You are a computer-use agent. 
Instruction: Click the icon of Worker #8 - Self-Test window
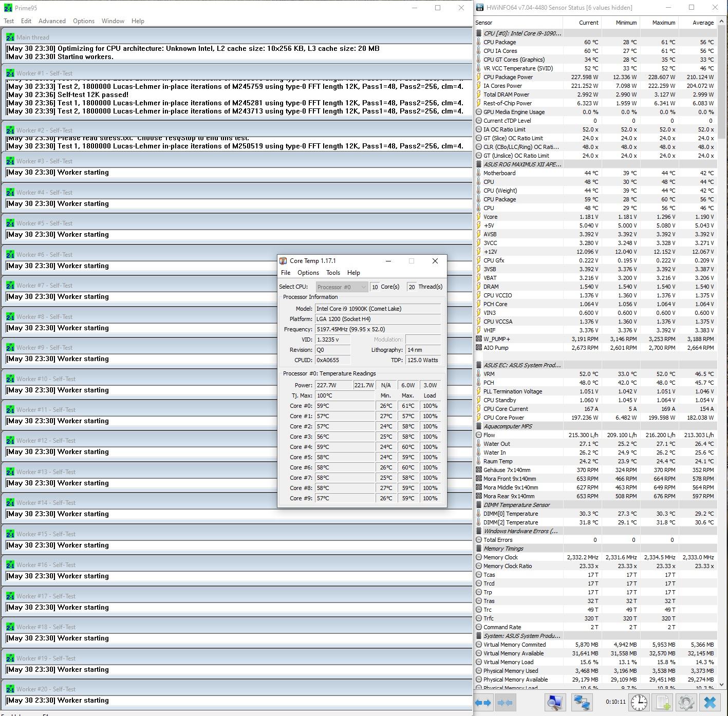[x=10, y=316]
